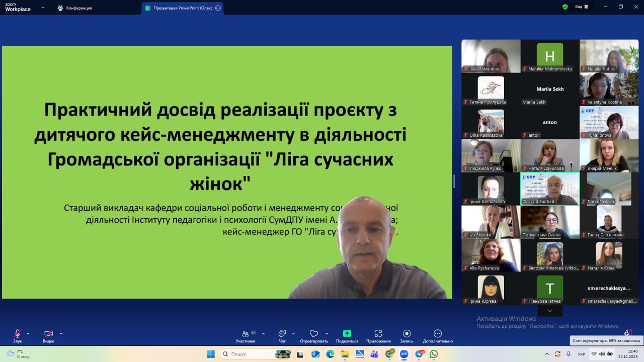The width and height of the screenshot is (644, 362).
Task: Expand the Zoom Workplace dropdown arrow
Action: point(43,8)
